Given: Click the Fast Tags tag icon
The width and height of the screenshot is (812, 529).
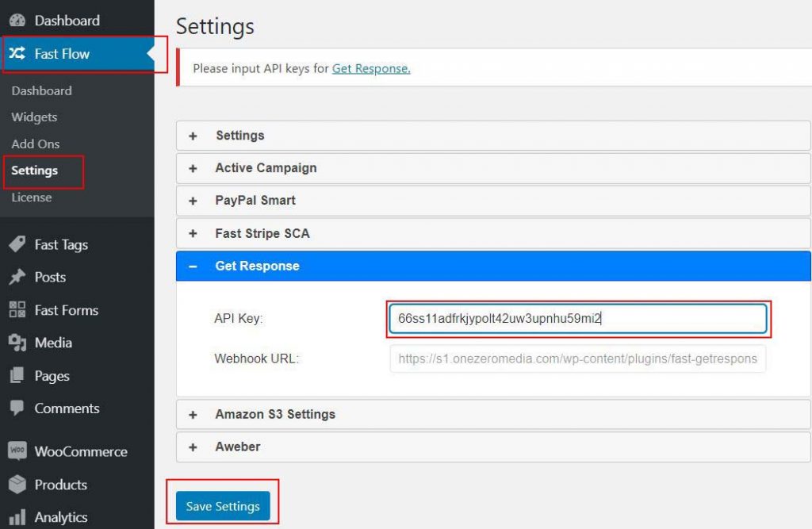Looking at the screenshot, I should pyautogui.click(x=17, y=244).
